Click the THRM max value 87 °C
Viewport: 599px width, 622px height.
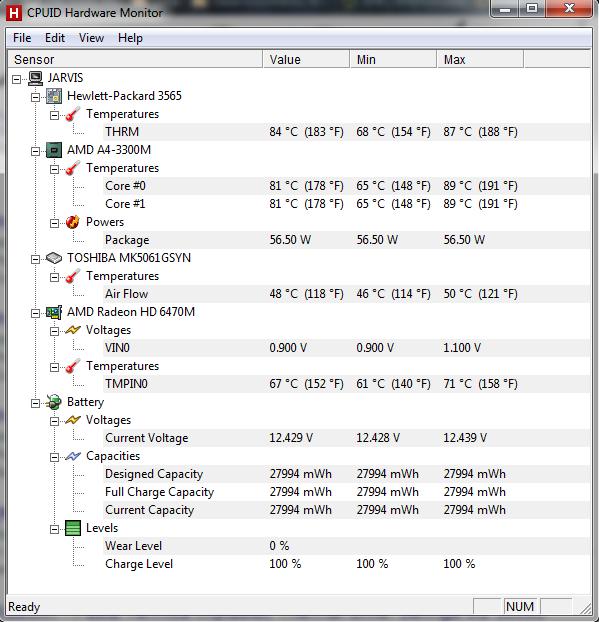coord(480,132)
